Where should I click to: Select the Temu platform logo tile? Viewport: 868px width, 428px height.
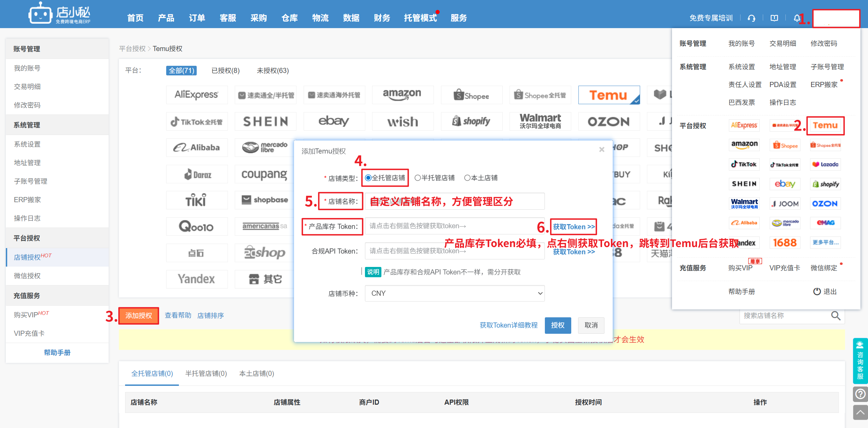609,95
